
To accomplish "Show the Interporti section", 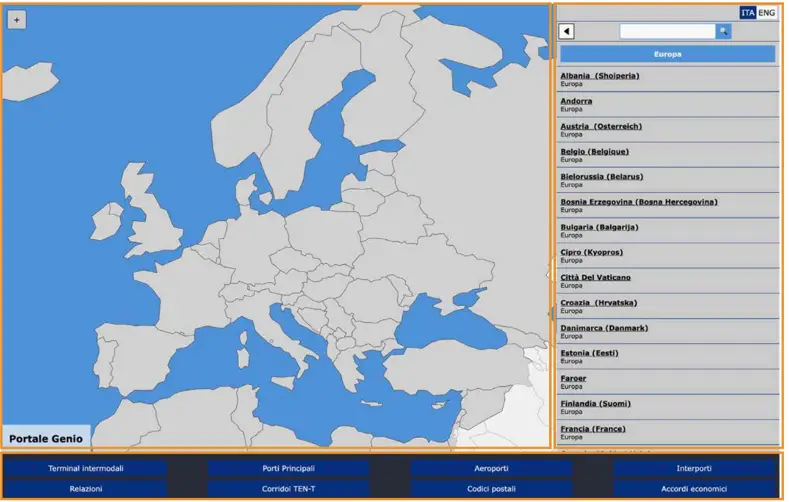I will pos(694,468).
